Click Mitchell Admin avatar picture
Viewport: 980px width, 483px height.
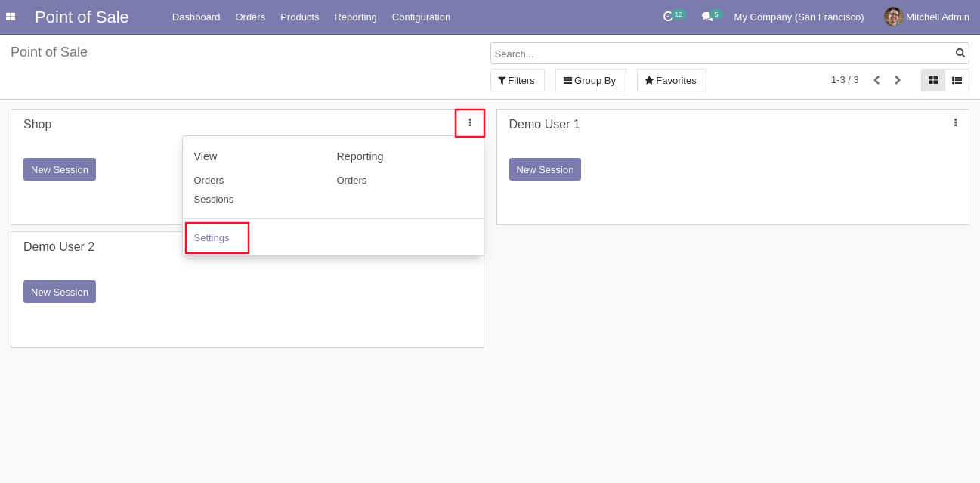(894, 17)
